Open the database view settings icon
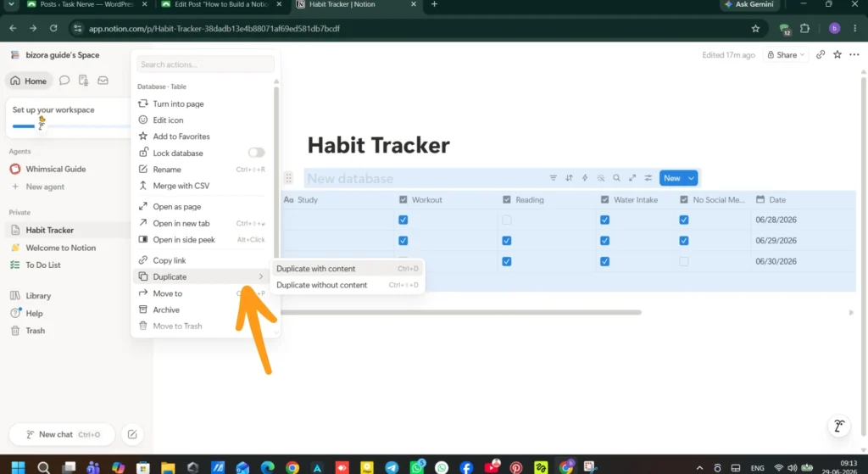Image resolution: width=868 pixels, height=474 pixels. (x=648, y=178)
